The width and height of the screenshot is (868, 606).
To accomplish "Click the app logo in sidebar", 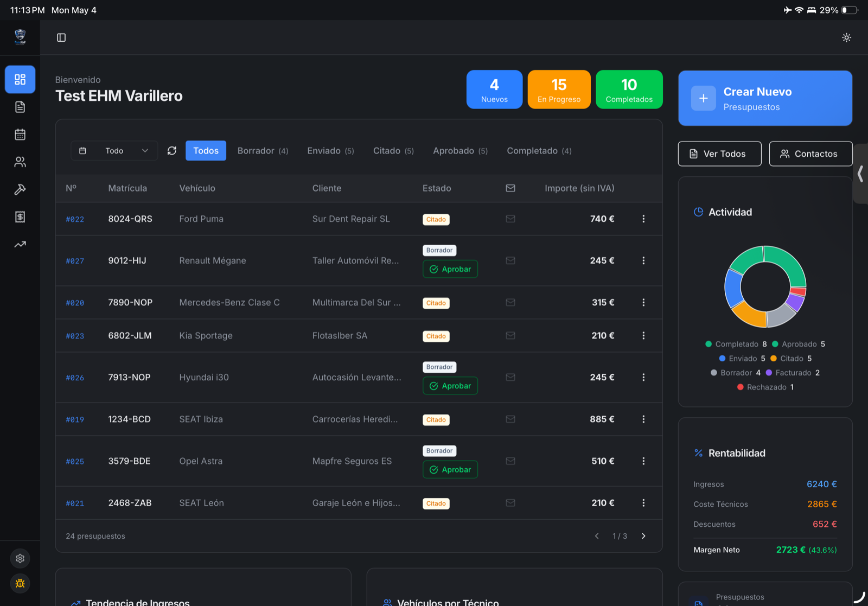I will 20,37.
